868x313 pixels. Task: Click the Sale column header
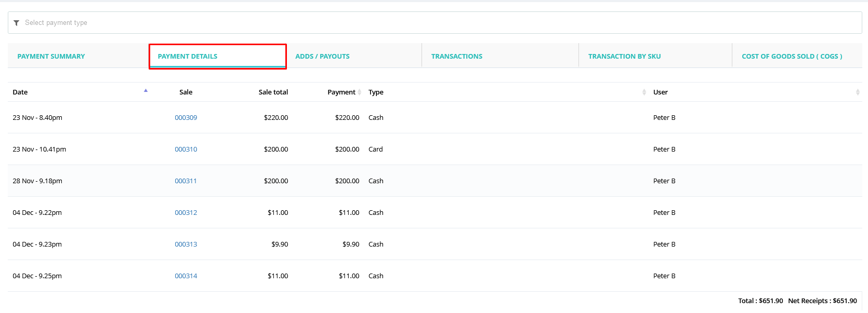[x=186, y=92]
